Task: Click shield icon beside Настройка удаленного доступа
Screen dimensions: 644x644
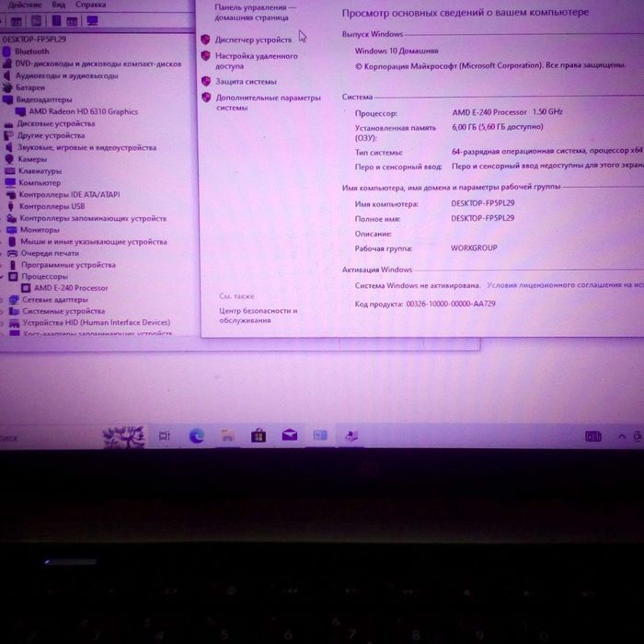Action: tap(206, 56)
